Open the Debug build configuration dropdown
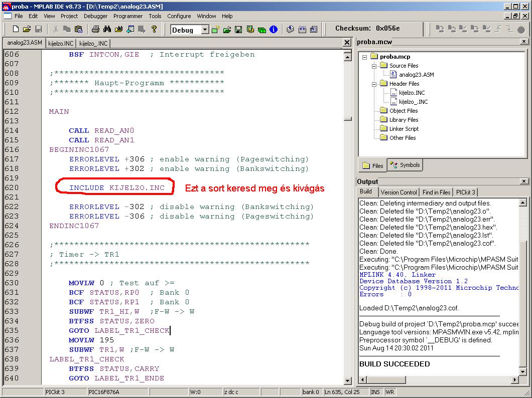This screenshot has width=532, height=398. [x=205, y=30]
